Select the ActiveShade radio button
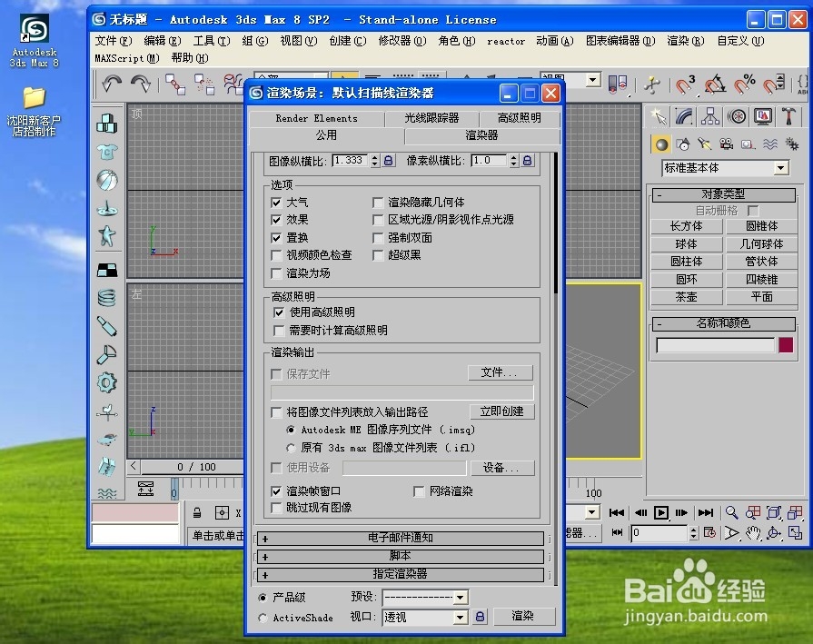This screenshot has height=644, width=813. tap(263, 618)
